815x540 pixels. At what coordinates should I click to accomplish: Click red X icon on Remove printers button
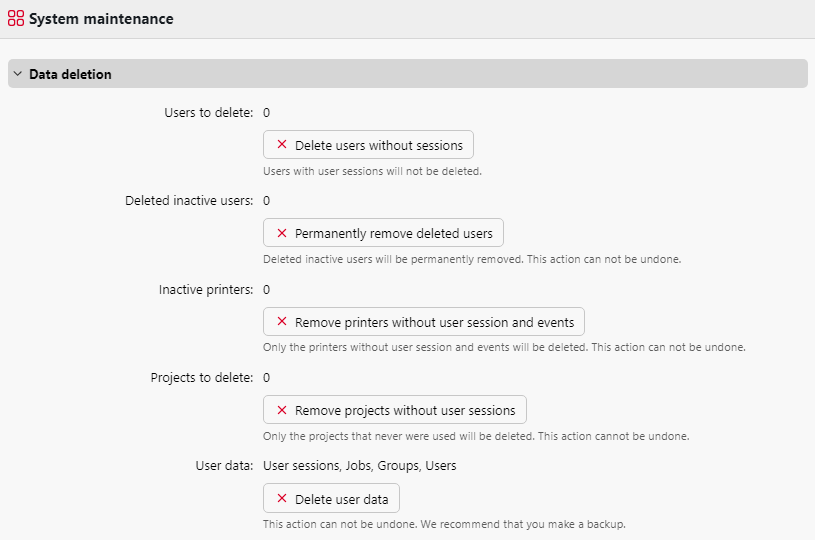pos(282,322)
